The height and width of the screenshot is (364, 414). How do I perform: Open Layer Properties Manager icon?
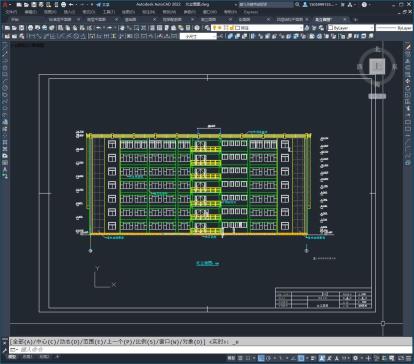pyautogui.click(x=207, y=28)
